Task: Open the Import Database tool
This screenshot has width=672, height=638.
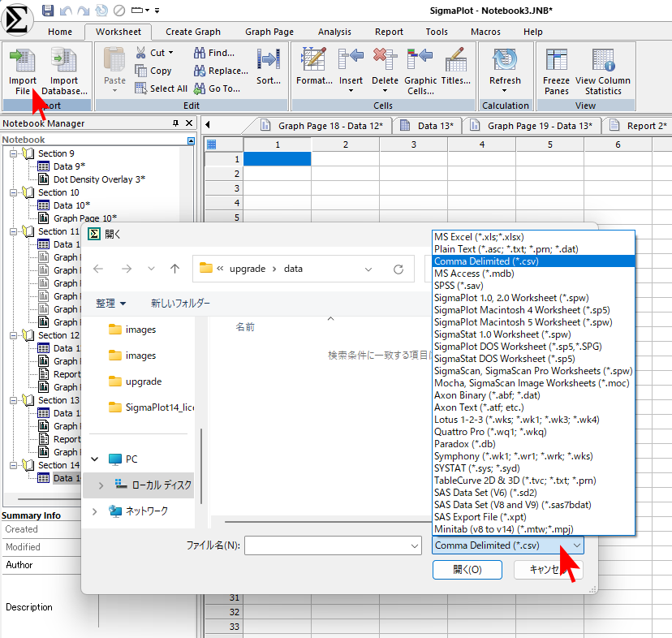Action: 64,62
